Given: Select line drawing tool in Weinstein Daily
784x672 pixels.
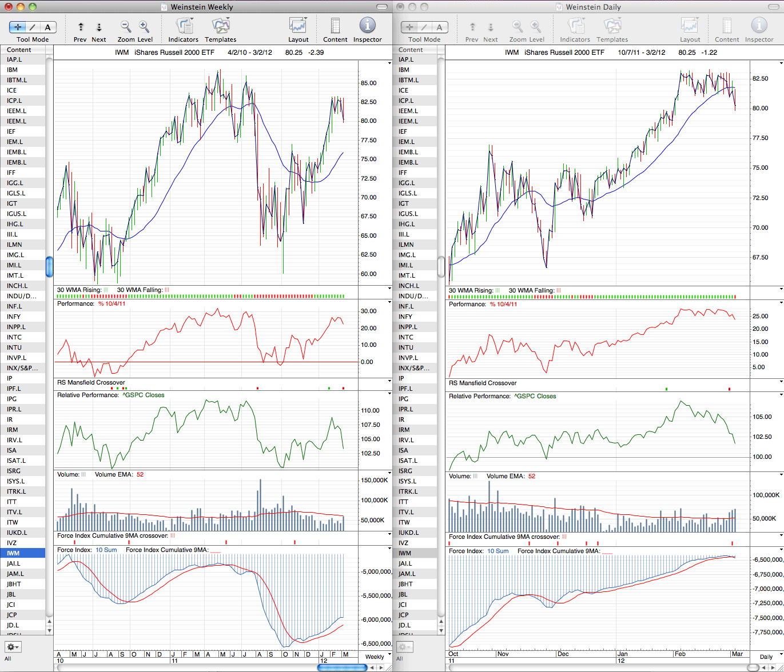Looking at the screenshot, I should click(424, 27).
